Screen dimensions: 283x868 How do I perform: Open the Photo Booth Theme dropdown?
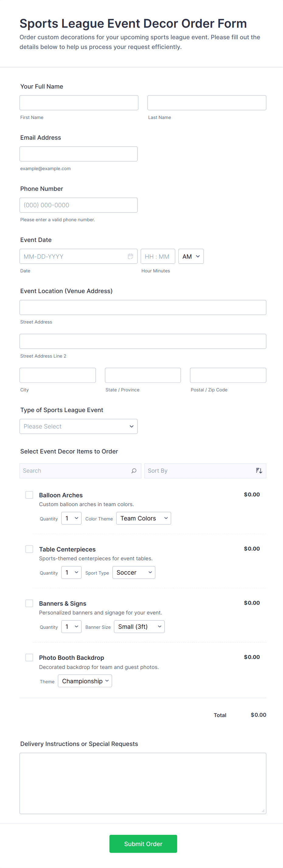(x=85, y=681)
